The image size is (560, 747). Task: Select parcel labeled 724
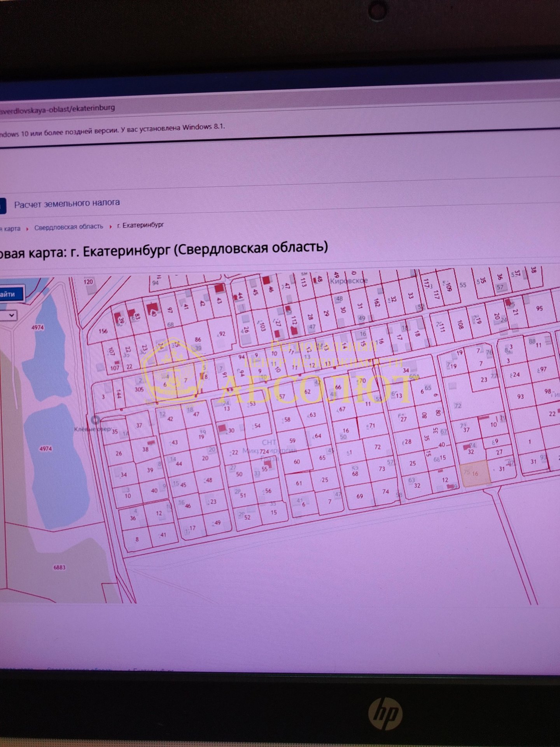point(264,452)
